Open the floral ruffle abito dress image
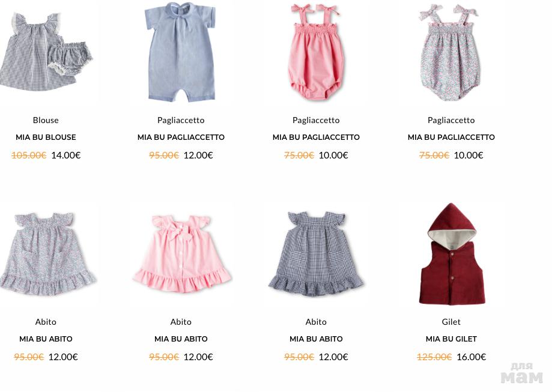 47,253
